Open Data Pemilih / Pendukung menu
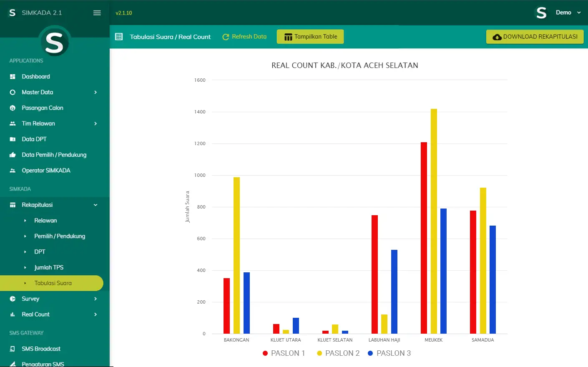Image resolution: width=588 pixels, height=367 pixels. point(55,155)
